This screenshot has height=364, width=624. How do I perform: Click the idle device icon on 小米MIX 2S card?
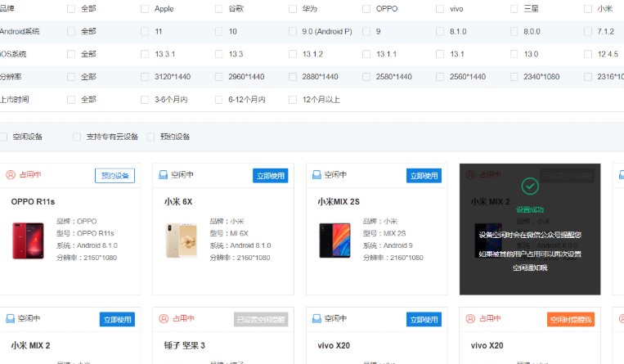point(316,174)
